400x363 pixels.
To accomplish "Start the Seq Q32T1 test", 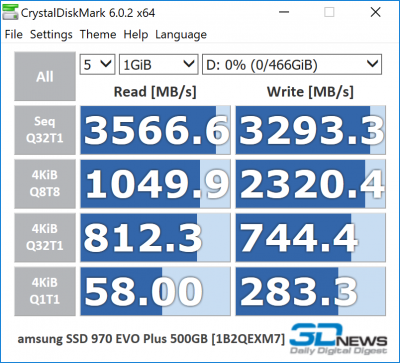I will (x=45, y=130).
